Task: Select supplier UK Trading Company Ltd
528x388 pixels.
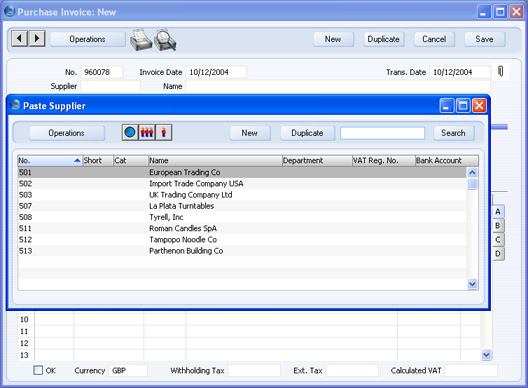Action: pos(242,195)
